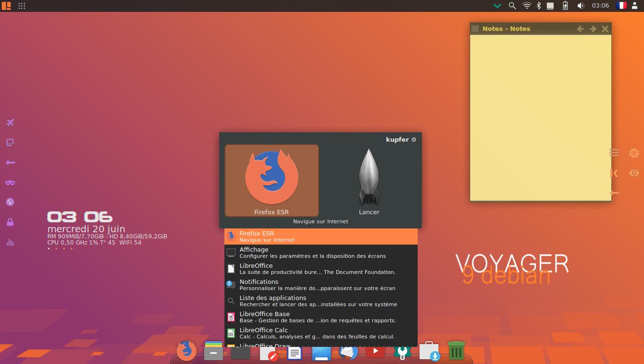
Task: Click the skip-back K icon on right side
Action: pos(614,173)
